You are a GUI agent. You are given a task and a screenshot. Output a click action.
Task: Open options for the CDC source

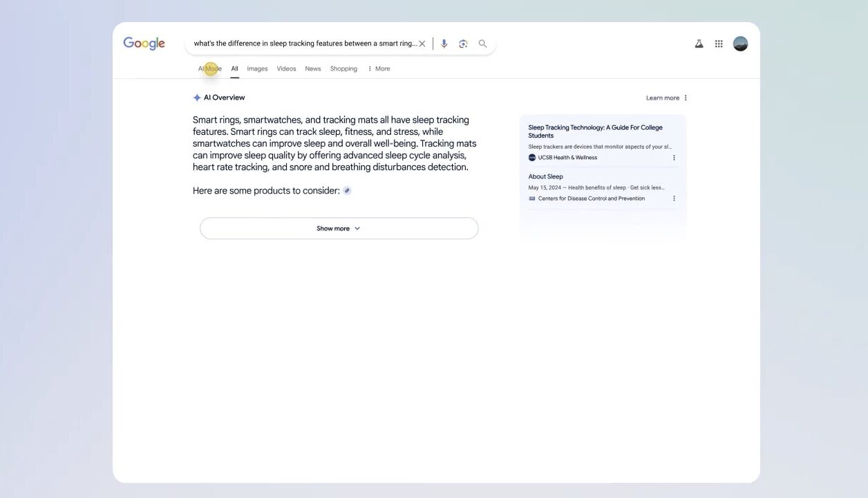(674, 199)
